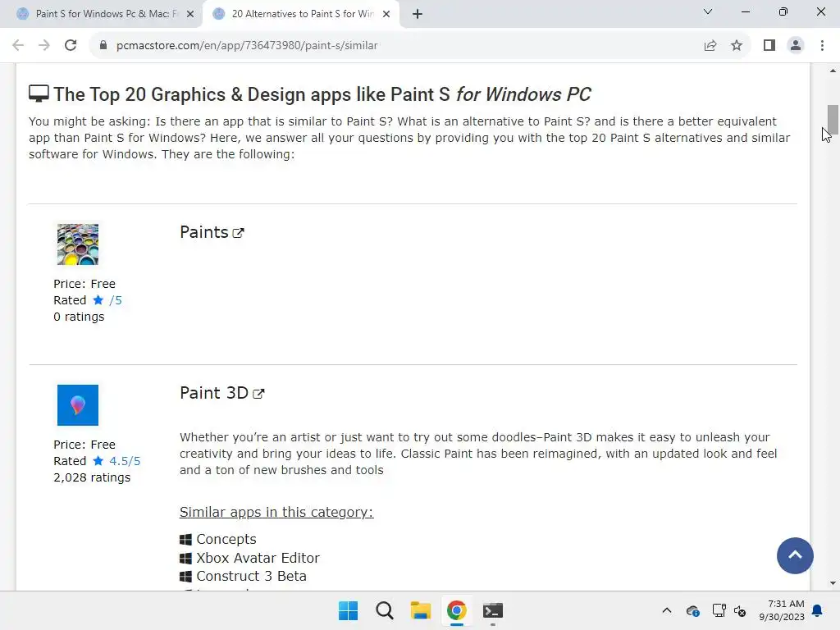Click the cloud sync tray icon
Screen dimensions: 840x630
pos(692,610)
